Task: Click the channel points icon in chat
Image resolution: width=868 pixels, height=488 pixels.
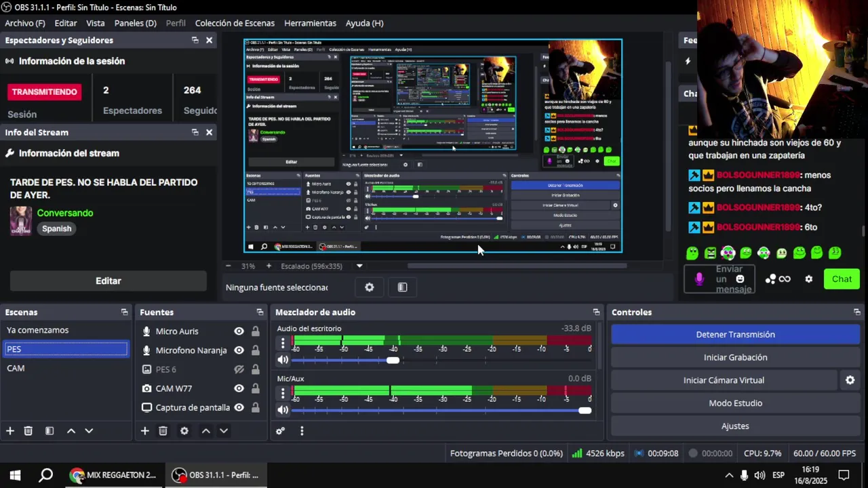Action: 770,279
